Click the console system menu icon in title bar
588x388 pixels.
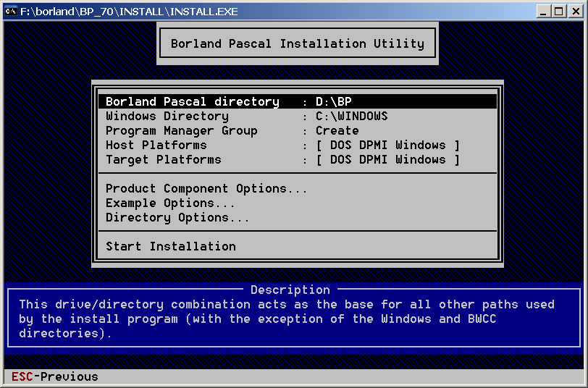click(x=10, y=12)
